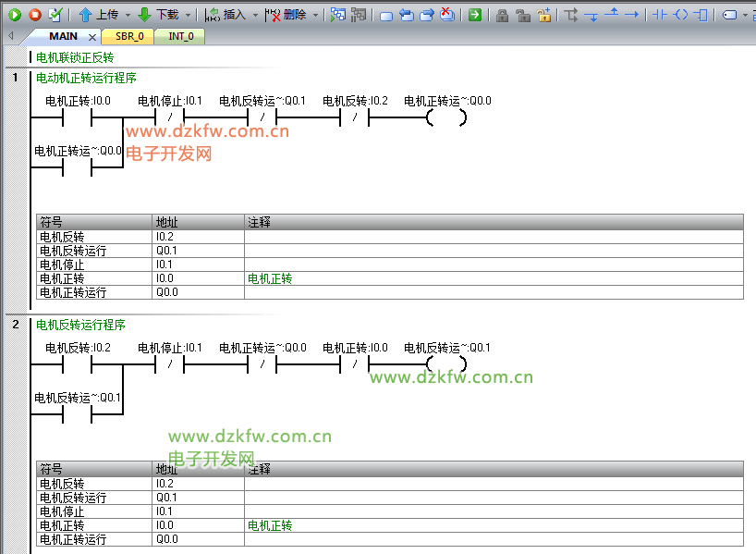Open the Upload (上传) dropdown arrow

128,15
